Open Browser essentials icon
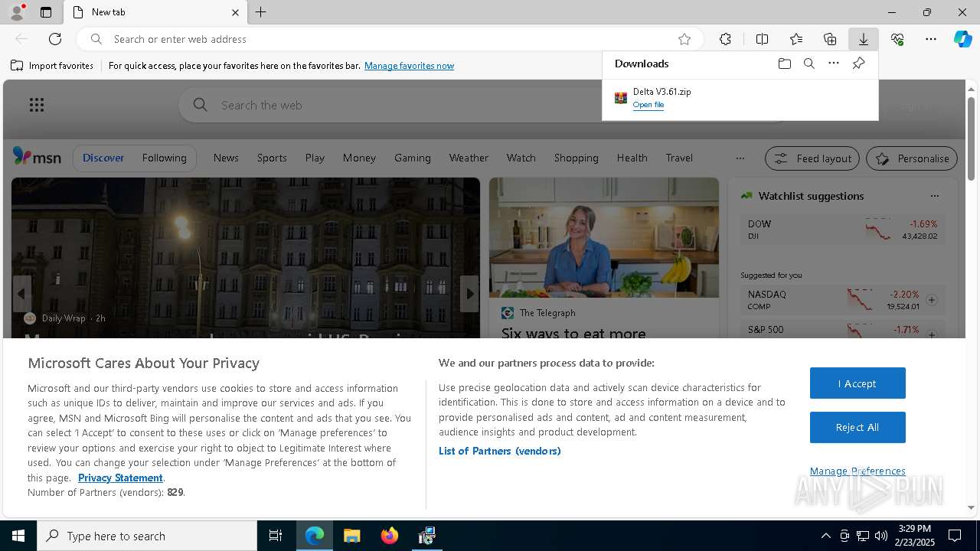 click(897, 39)
